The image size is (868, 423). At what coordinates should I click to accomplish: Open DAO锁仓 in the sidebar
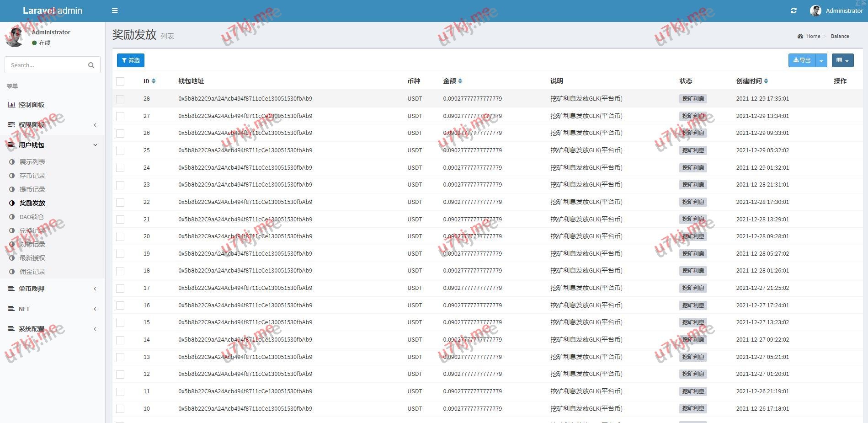[32, 217]
